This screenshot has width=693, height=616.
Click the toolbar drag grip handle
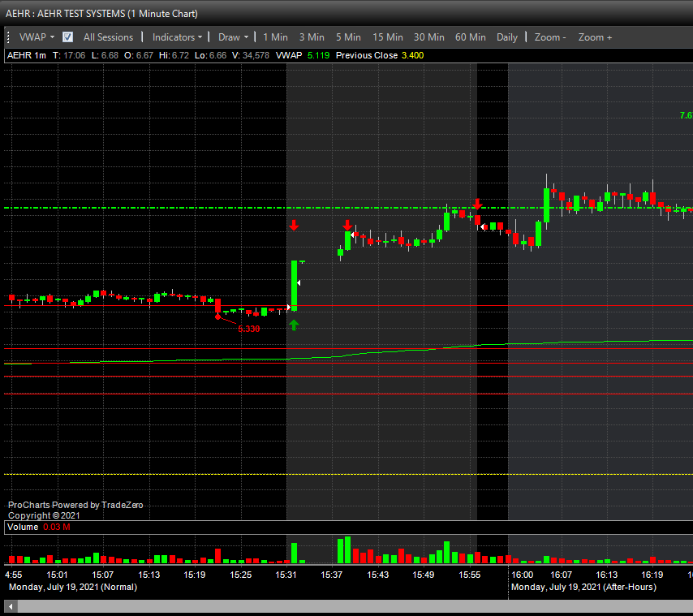click(x=8, y=37)
